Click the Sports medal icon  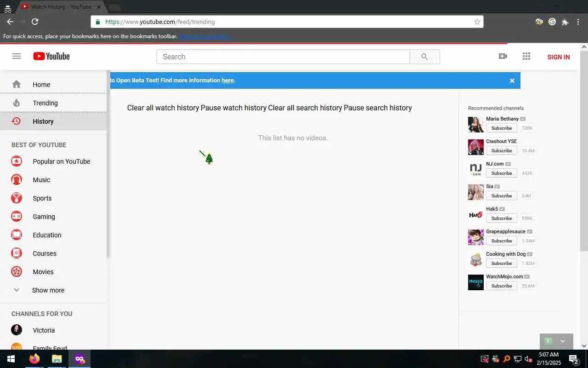click(17, 198)
